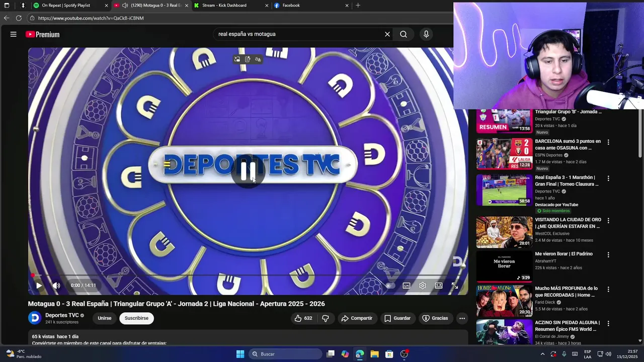
Task: Open more actions ellipsis under video
Action: 462,318
